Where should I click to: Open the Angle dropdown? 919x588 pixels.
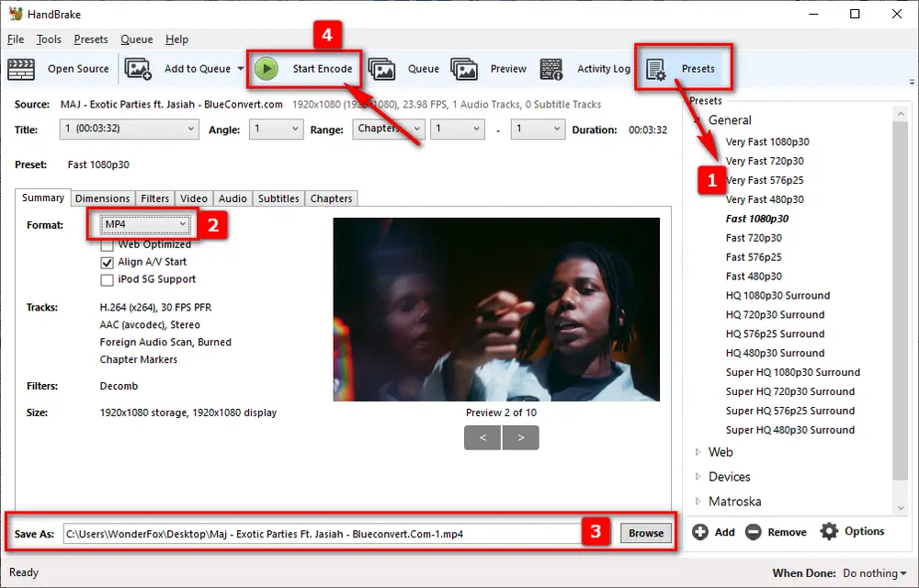[x=276, y=129]
